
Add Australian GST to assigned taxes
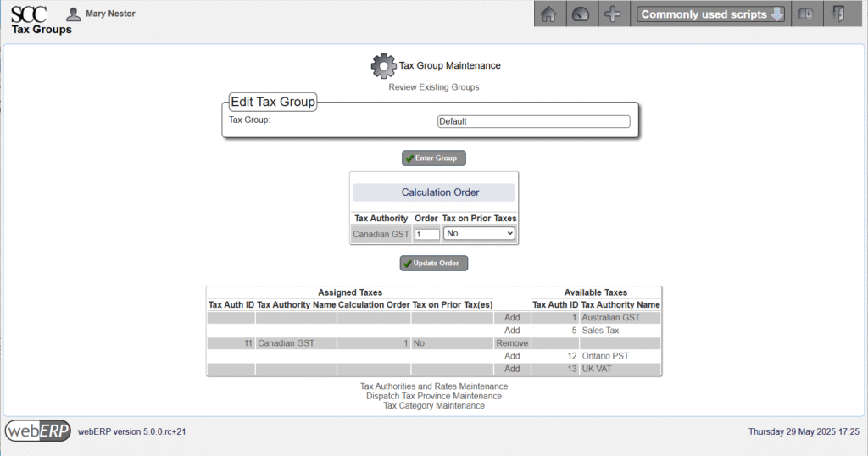[x=512, y=318]
